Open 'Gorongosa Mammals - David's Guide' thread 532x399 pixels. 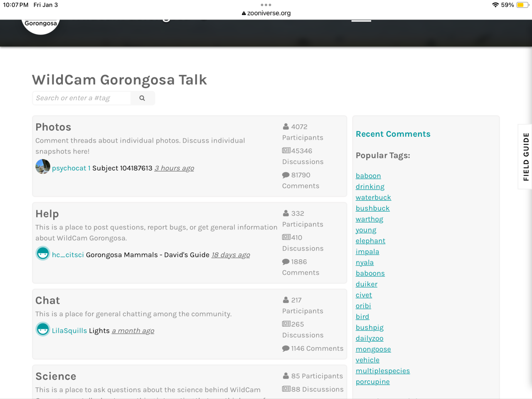[x=148, y=255]
